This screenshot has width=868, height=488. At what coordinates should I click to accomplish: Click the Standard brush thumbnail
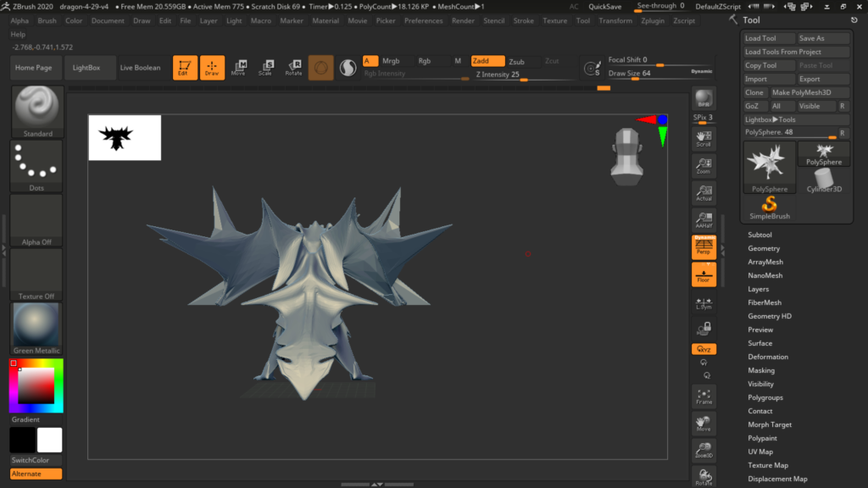pos(36,108)
